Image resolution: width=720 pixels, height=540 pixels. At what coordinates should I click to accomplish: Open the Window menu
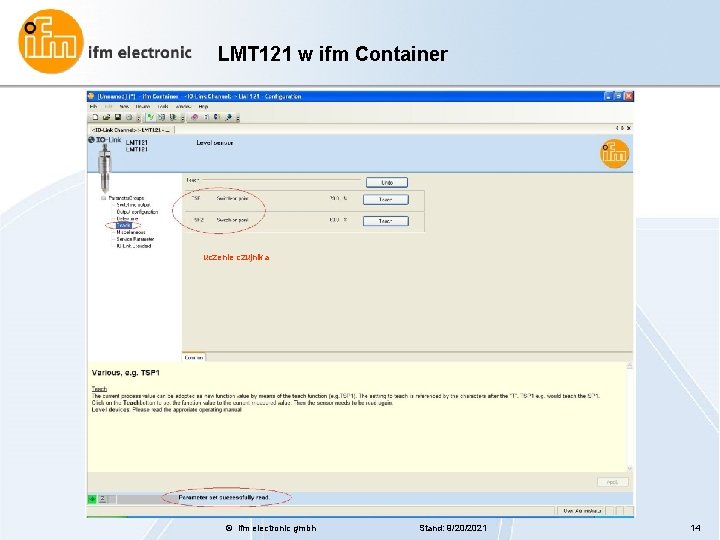coord(183,107)
